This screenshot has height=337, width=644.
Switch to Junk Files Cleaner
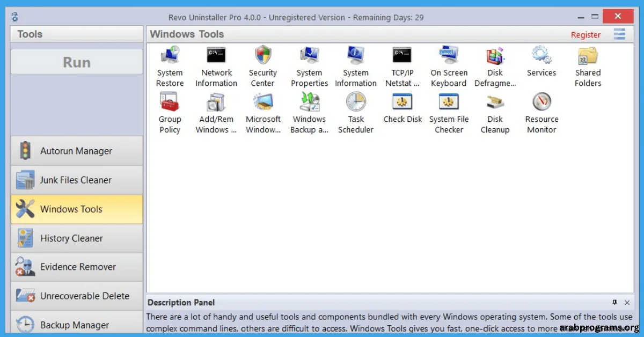coord(77,180)
